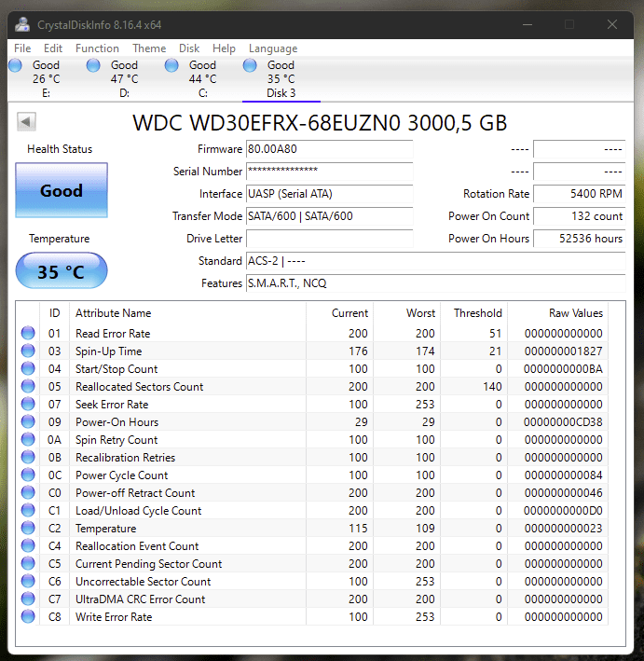The image size is (644, 661).
Task: Click raw value 000000001827
Action: click(x=564, y=351)
